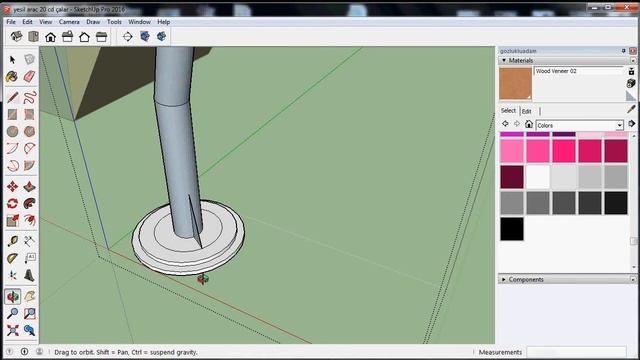Image resolution: width=640 pixels, height=360 pixels.
Task: Choose the Rectangle drawing tool
Action: pyautogui.click(x=12, y=114)
